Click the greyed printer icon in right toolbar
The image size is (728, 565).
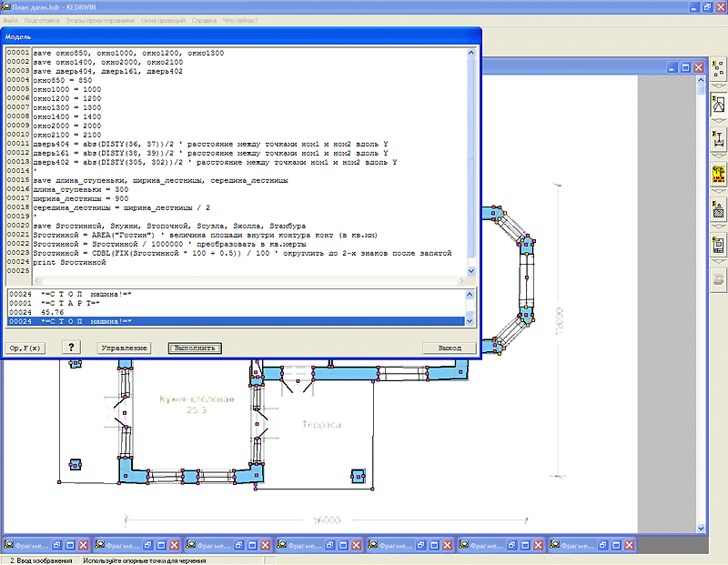718,280
